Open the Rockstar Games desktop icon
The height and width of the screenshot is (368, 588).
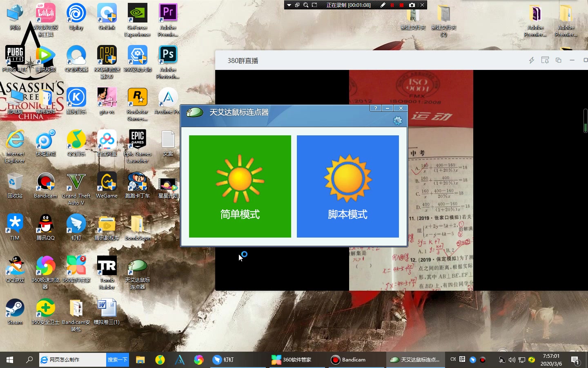pos(138,104)
